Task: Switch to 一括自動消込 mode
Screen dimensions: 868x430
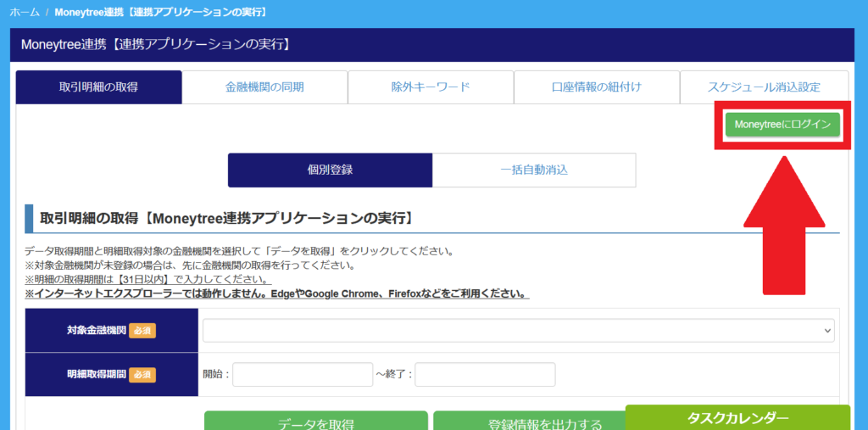Action: pos(534,170)
